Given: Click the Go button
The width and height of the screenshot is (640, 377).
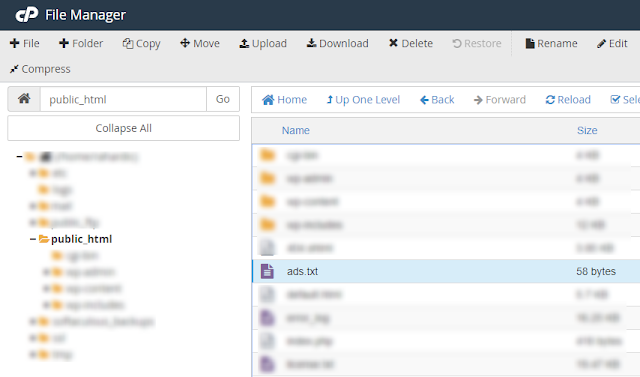Looking at the screenshot, I should [223, 99].
